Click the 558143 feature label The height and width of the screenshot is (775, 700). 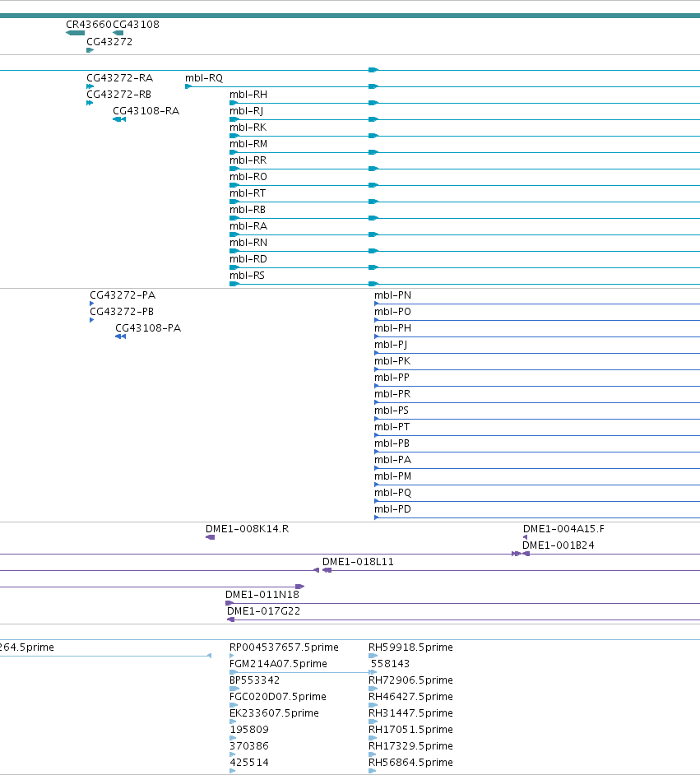point(390,663)
